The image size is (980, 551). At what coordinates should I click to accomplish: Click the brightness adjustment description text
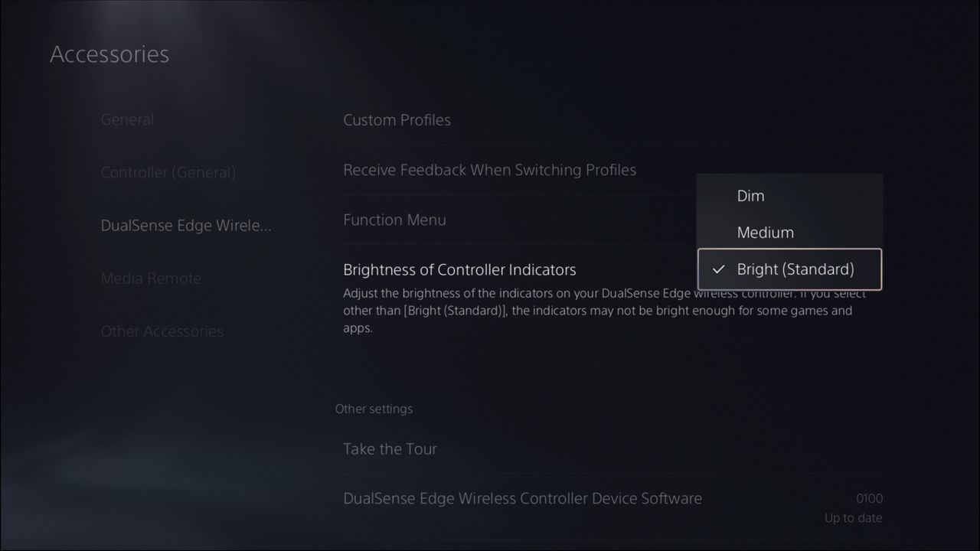pyautogui.click(x=605, y=311)
